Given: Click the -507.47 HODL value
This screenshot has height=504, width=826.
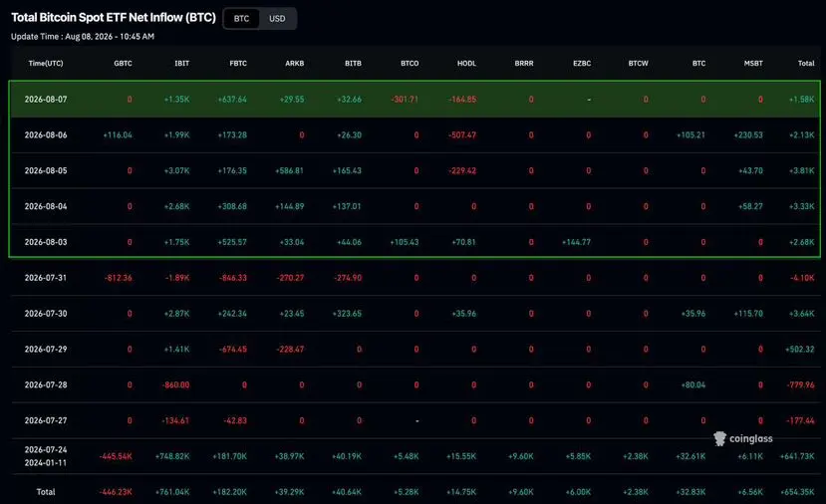Looking at the screenshot, I should pyautogui.click(x=462, y=134).
